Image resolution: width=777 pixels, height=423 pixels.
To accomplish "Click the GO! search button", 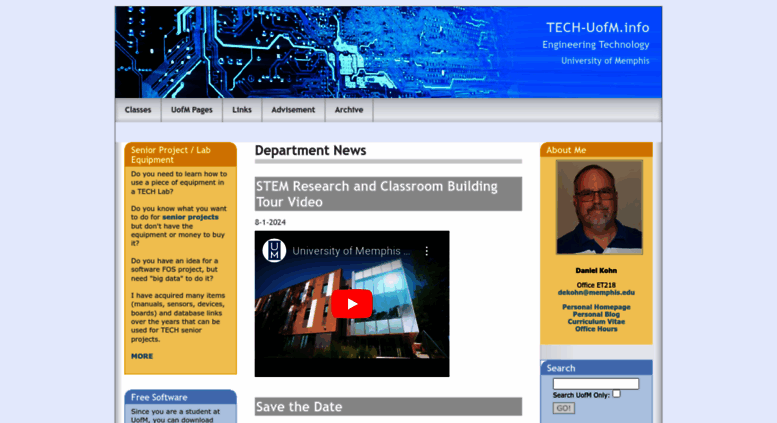I will [563, 408].
